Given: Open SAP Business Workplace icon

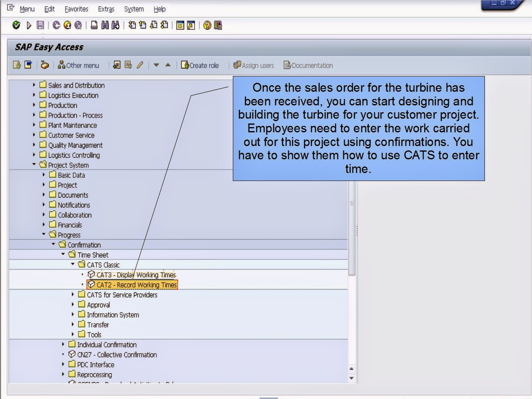Looking at the screenshot, I should coord(45,65).
